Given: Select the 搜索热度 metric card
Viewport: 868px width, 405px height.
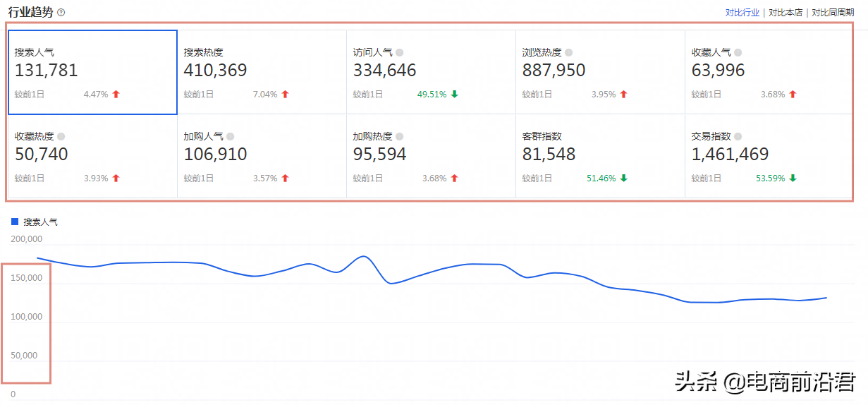Looking at the screenshot, I should 262,72.
